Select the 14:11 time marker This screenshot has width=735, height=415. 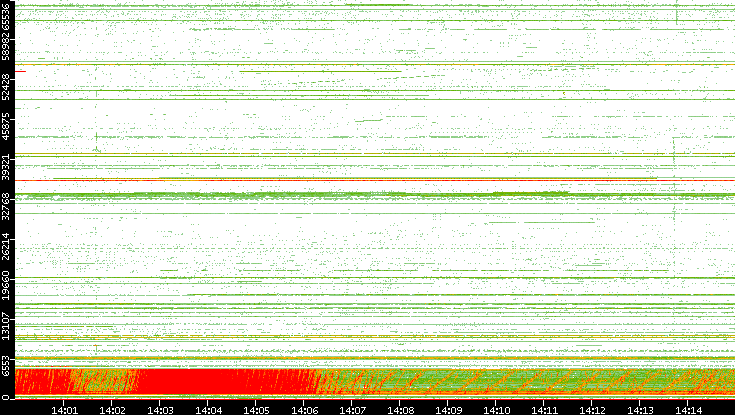544,408
